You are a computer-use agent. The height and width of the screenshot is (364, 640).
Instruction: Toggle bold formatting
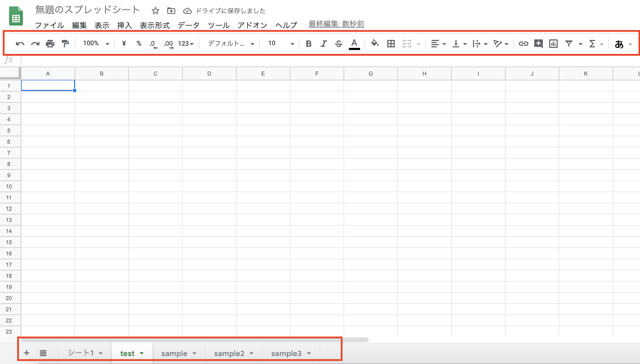pyautogui.click(x=308, y=44)
